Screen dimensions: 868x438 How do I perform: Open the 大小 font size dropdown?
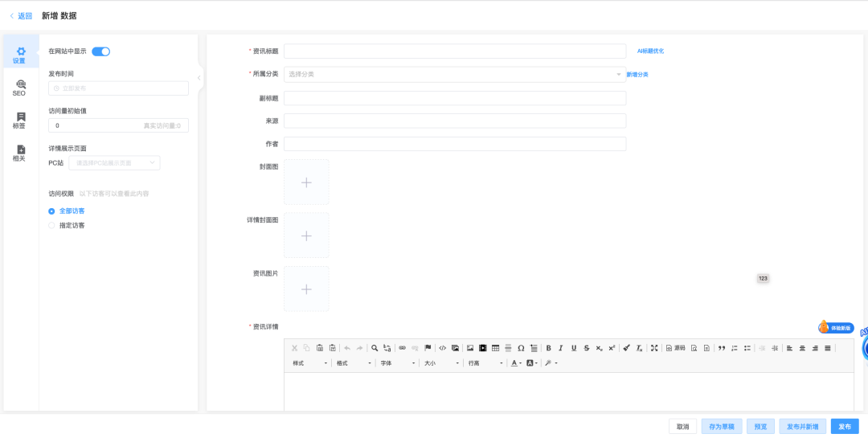coord(442,363)
